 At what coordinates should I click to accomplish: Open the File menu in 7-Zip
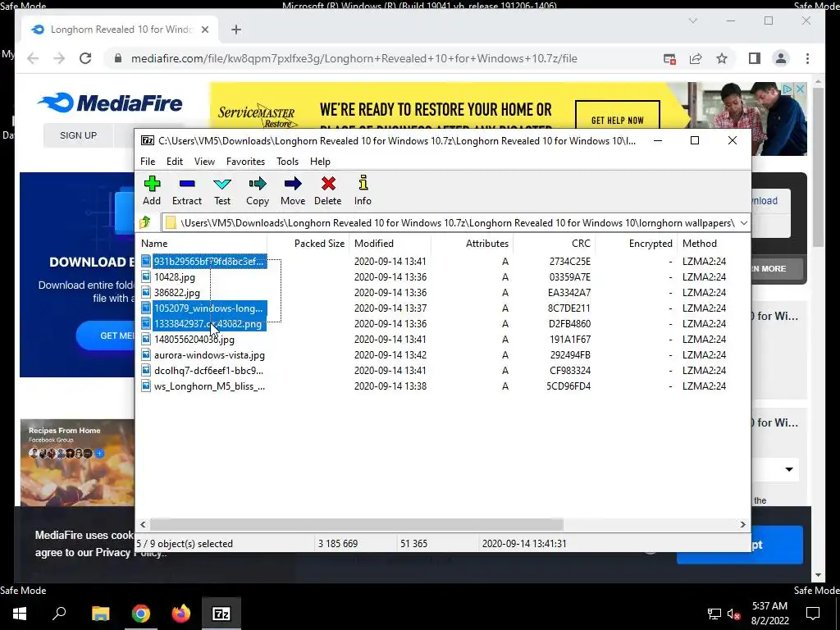(x=148, y=162)
